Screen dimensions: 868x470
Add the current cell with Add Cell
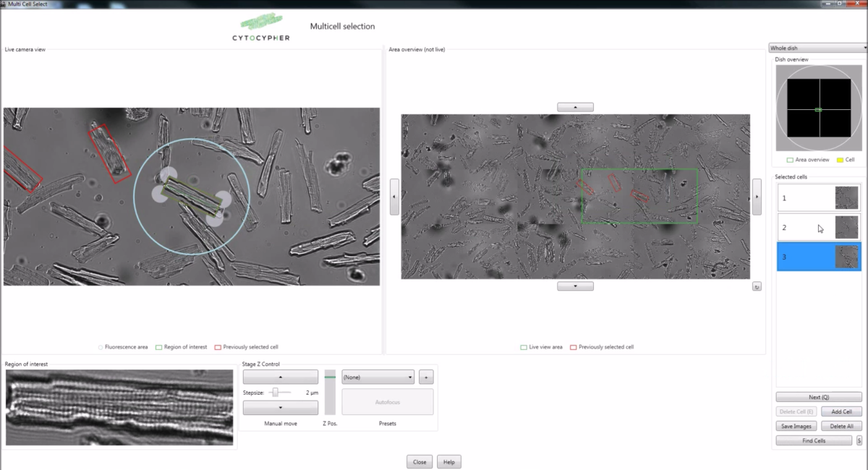840,411
